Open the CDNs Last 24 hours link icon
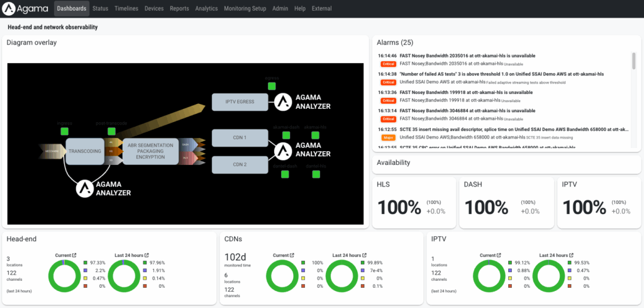 click(365, 255)
